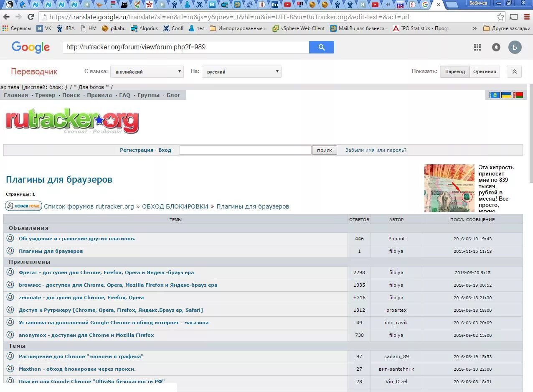Open 'Список форумов rutracker.org' breadcrumb
533x392 pixels.
pyautogui.click(x=89, y=206)
